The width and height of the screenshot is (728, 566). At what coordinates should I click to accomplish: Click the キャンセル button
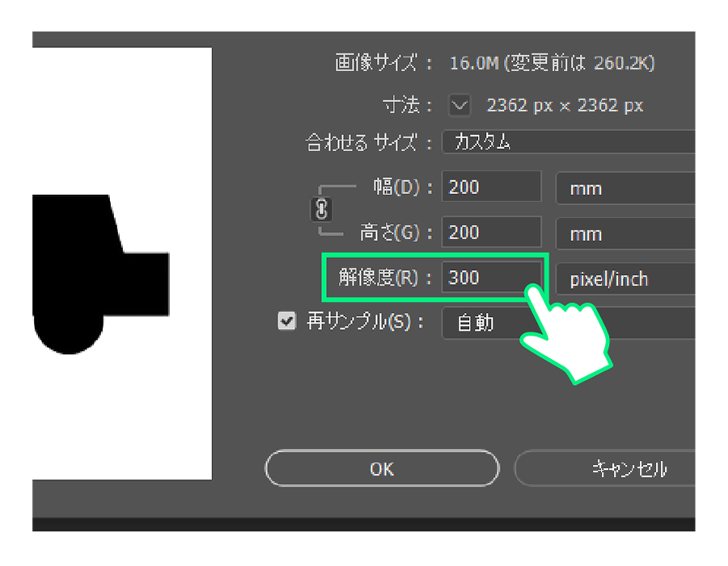[605, 469]
